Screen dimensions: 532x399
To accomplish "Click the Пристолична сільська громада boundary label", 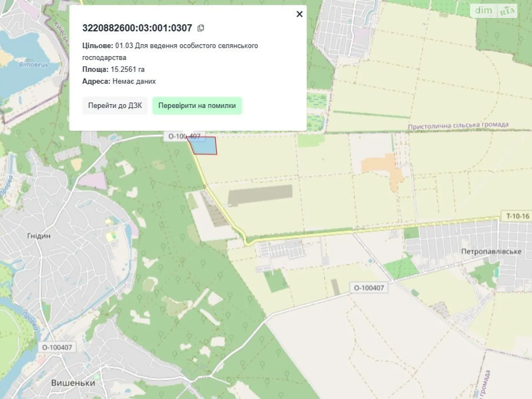I will pyautogui.click(x=458, y=126).
